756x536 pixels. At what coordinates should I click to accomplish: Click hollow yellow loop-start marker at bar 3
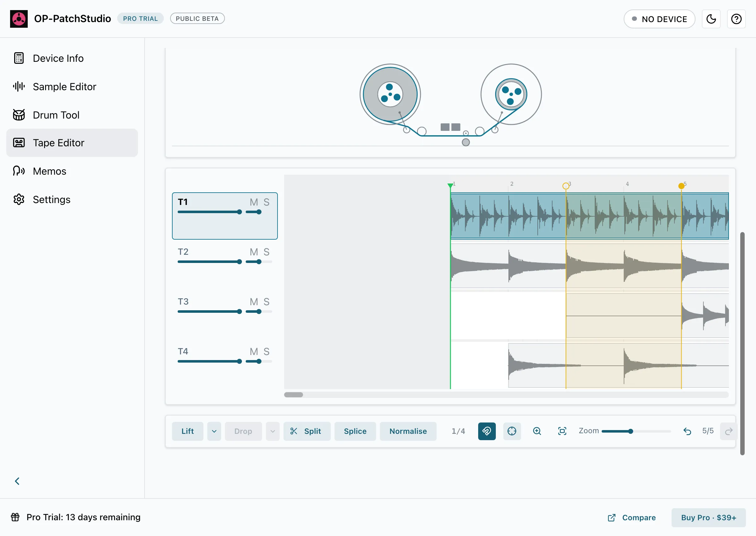566,186
